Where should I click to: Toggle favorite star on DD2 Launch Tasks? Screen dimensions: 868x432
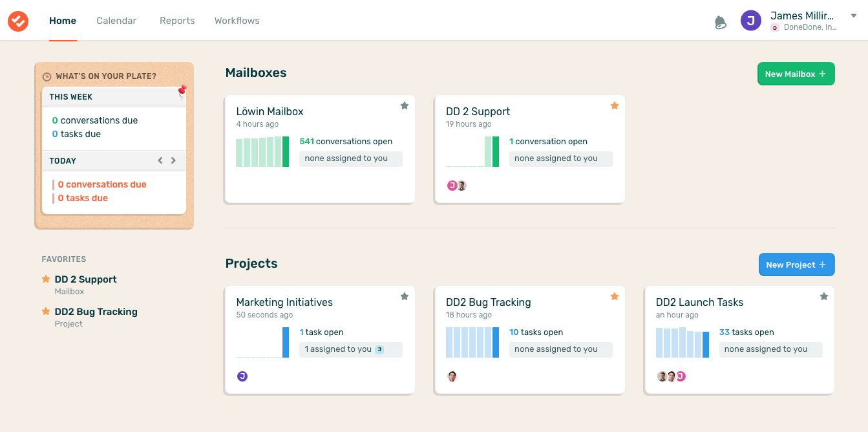tap(824, 297)
